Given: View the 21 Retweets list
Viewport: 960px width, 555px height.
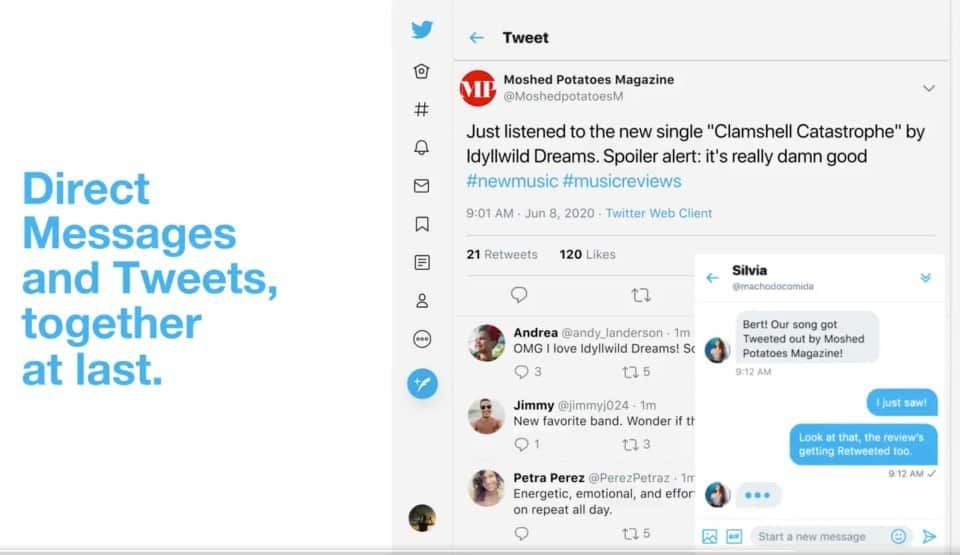Looking at the screenshot, I should point(502,254).
